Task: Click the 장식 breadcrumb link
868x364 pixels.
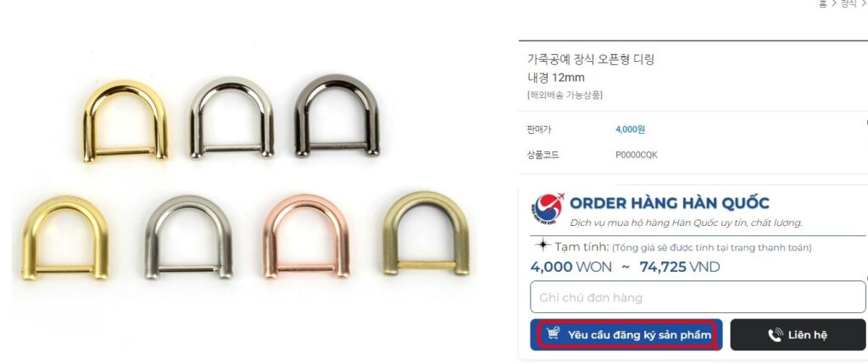Action: point(849,4)
